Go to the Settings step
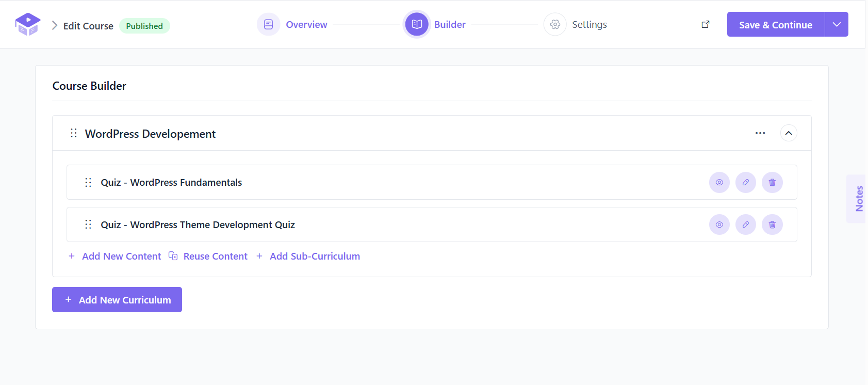The height and width of the screenshot is (385, 868). point(576,24)
